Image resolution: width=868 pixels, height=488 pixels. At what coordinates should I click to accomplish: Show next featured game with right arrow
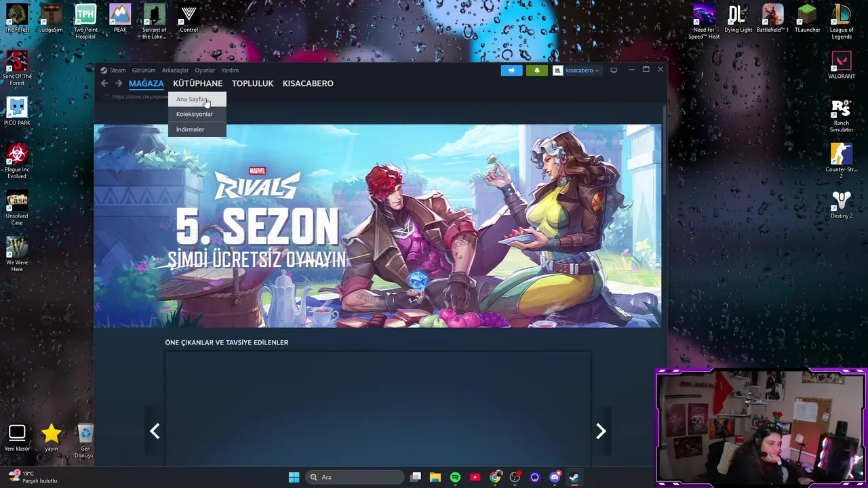[600, 431]
